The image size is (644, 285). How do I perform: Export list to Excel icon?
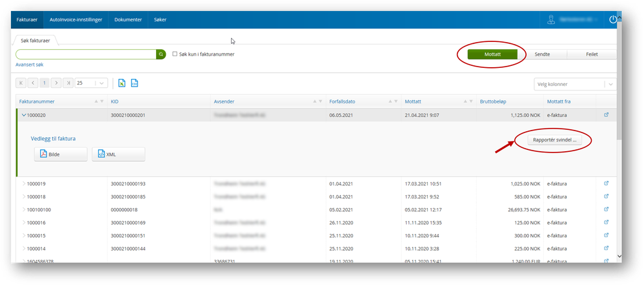click(121, 83)
